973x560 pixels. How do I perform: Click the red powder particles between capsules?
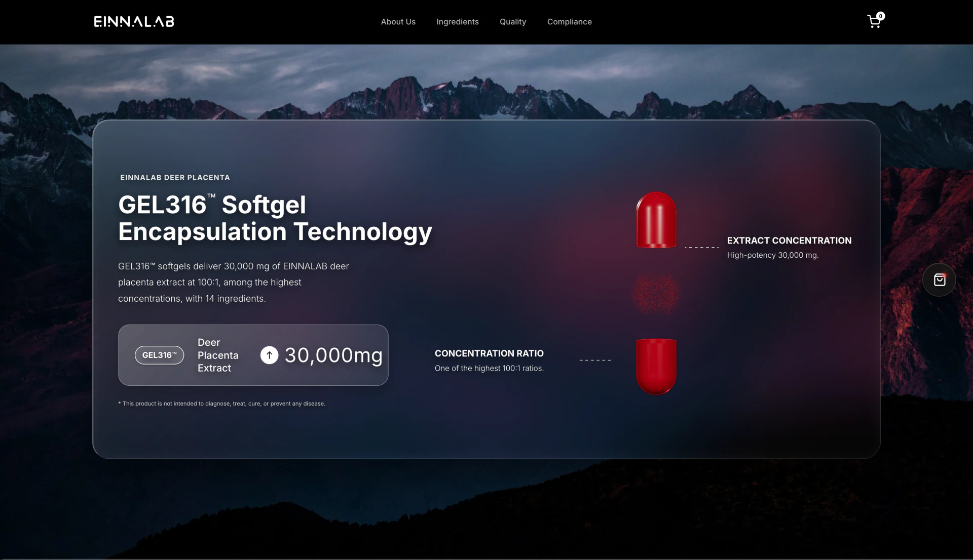pos(655,293)
